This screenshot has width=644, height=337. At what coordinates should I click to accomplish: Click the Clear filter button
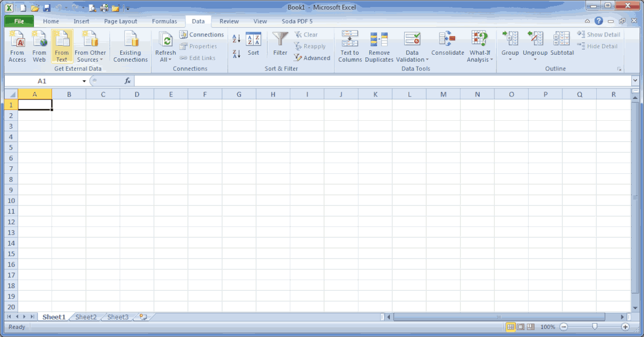[307, 34]
